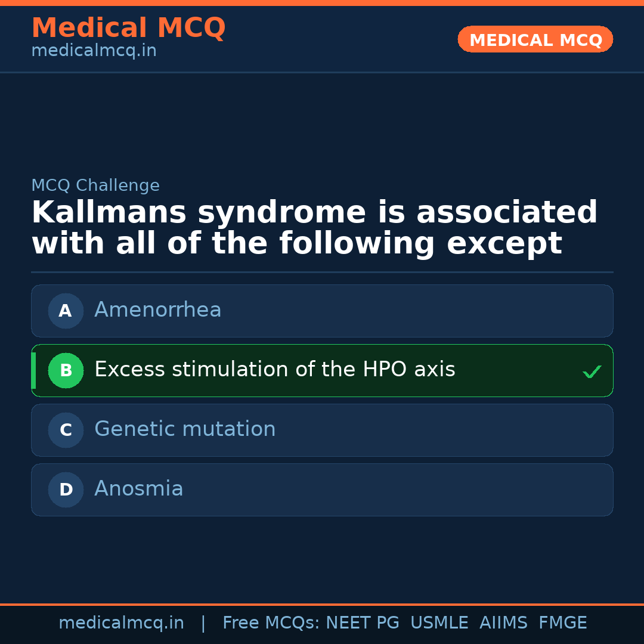644x644 pixels.
Task: Click the MCQ Challenge label
Action: [x=95, y=185]
